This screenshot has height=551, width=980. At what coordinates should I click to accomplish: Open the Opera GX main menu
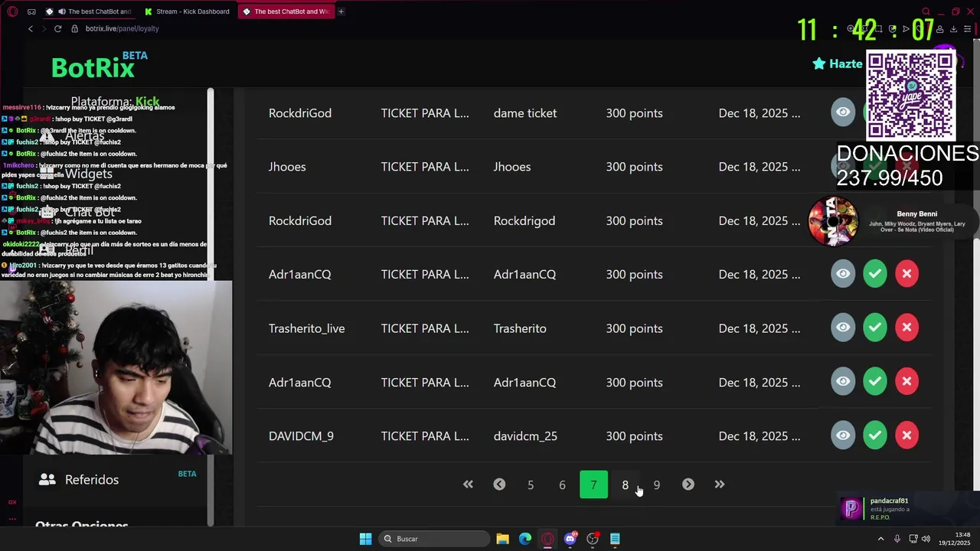coord(12,11)
